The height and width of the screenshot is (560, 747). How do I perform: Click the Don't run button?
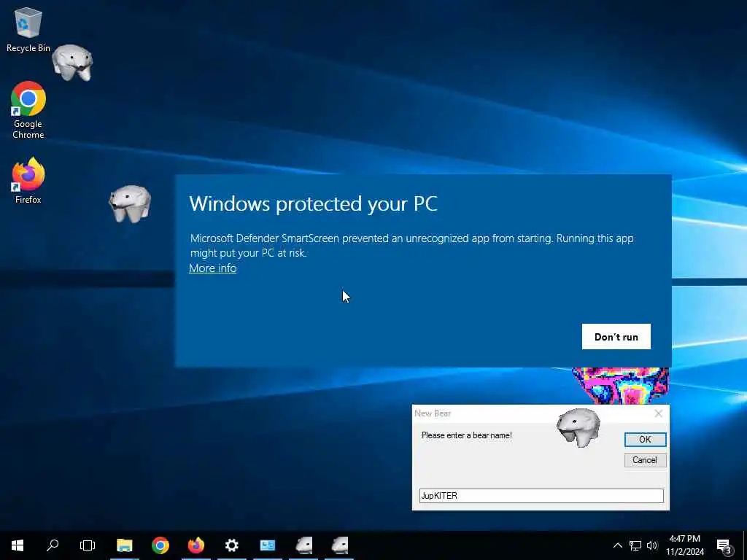616,337
